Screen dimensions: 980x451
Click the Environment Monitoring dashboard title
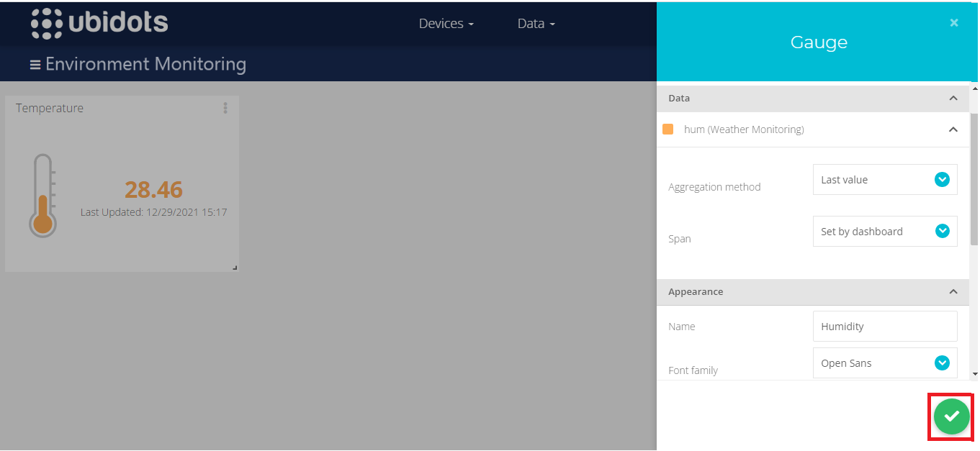(145, 65)
